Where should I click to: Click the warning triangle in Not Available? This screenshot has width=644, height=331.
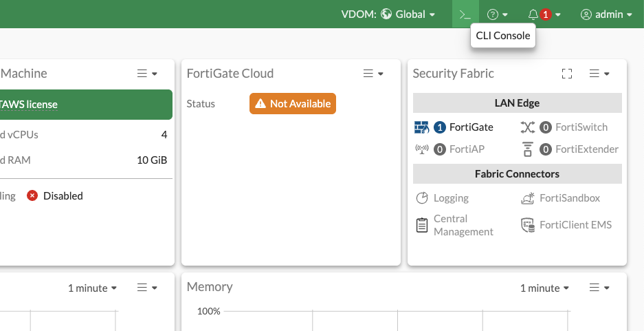tap(260, 104)
